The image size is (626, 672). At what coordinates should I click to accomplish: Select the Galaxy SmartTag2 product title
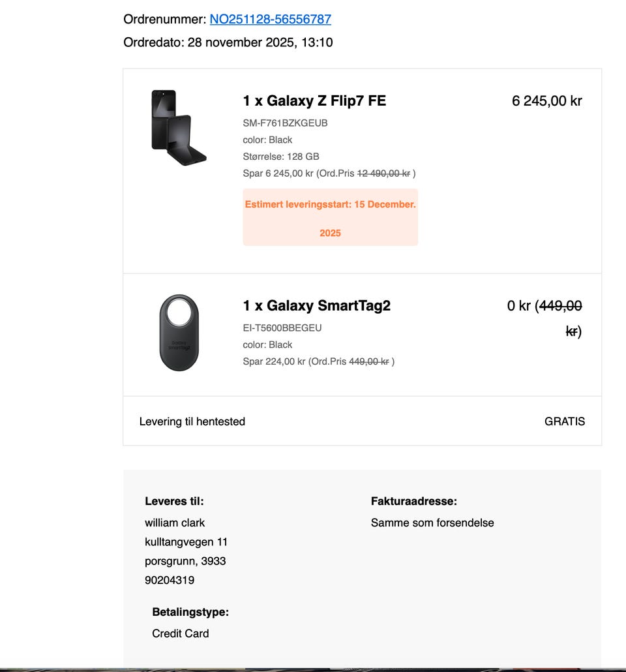tap(317, 305)
